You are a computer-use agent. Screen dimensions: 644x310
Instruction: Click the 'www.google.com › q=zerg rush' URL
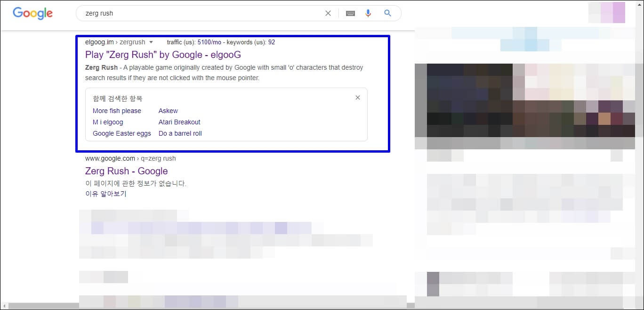point(130,158)
